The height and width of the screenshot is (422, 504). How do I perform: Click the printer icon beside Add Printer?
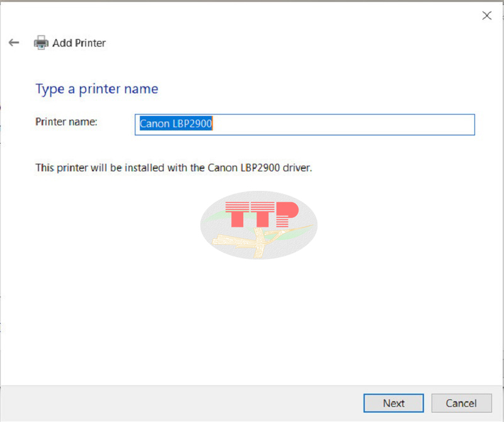41,42
